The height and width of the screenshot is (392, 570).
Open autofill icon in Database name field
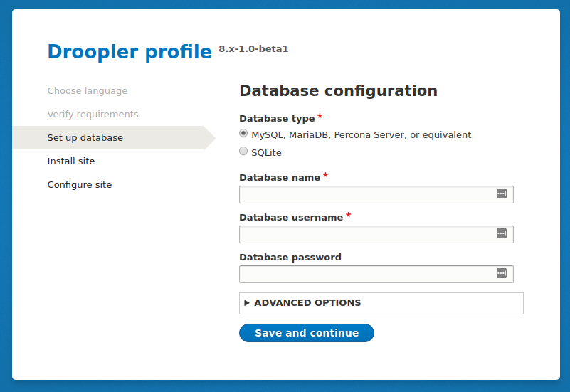point(502,194)
